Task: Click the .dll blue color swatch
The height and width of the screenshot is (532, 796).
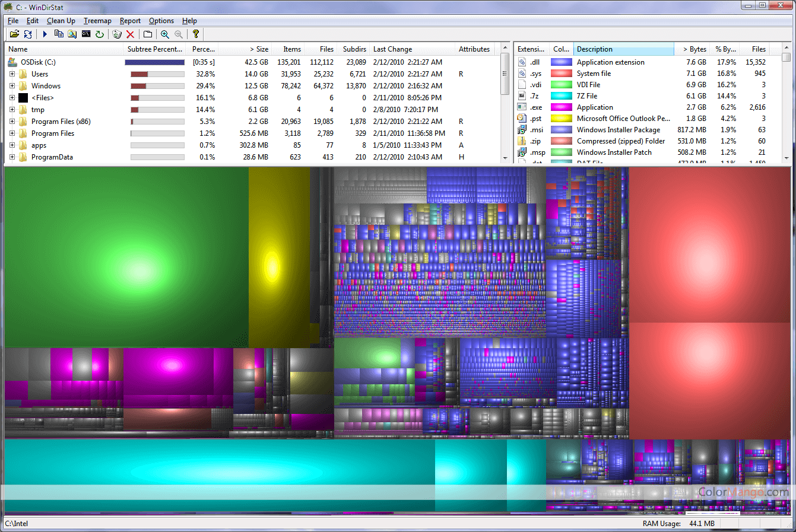Action: (x=562, y=62)
